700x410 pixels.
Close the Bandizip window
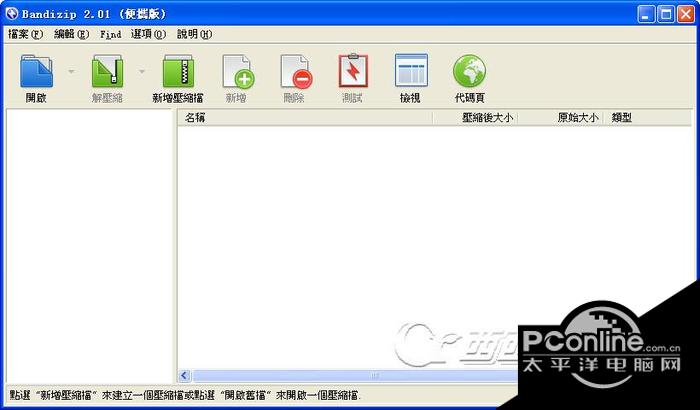tap(686, 14)
